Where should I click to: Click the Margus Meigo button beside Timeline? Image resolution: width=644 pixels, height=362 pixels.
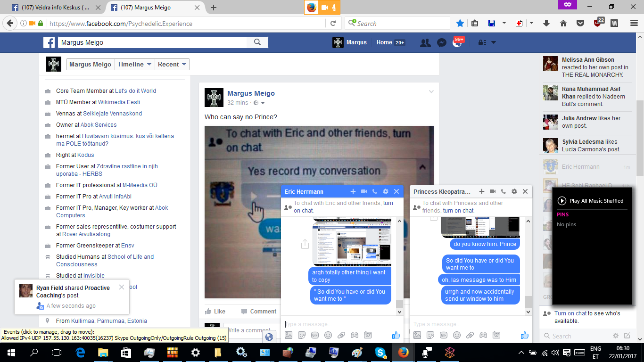pos(91,65)
